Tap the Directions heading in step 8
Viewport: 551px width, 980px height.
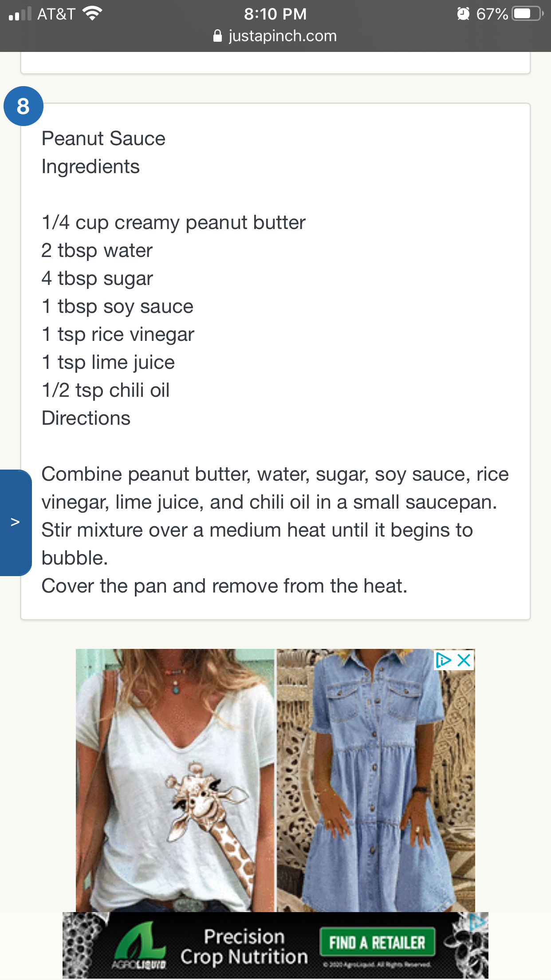coord(86,418)
